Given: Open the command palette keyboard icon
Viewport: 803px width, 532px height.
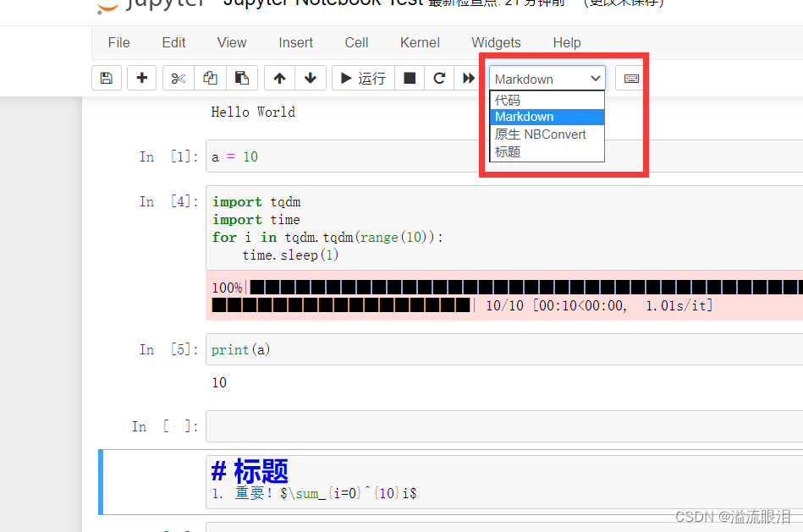Looking at the screenshot, I should click(631, 78).
